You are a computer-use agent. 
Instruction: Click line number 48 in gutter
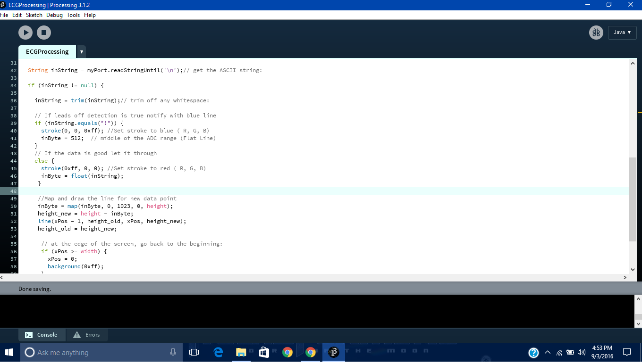pyautogui.click(x=13, y=191)
